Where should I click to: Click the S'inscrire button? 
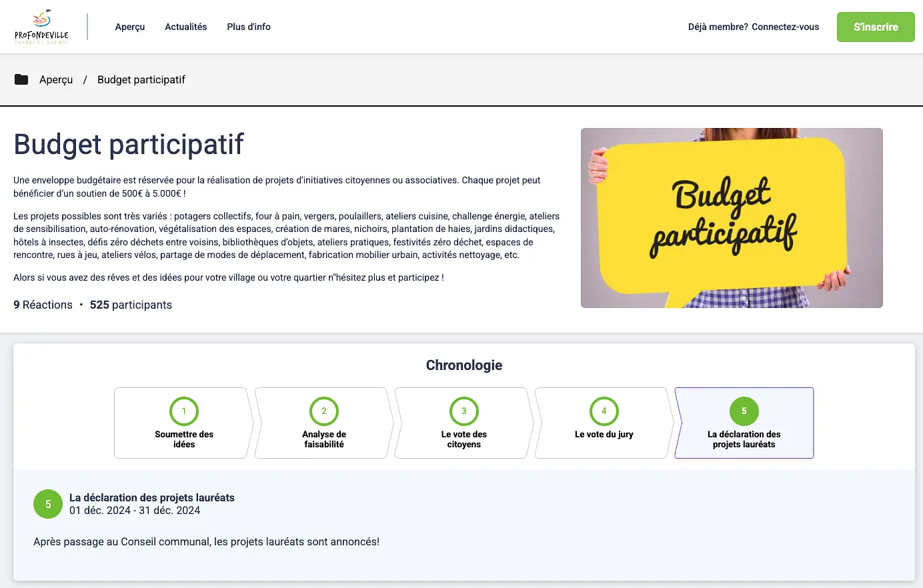[x=876, y=27]
